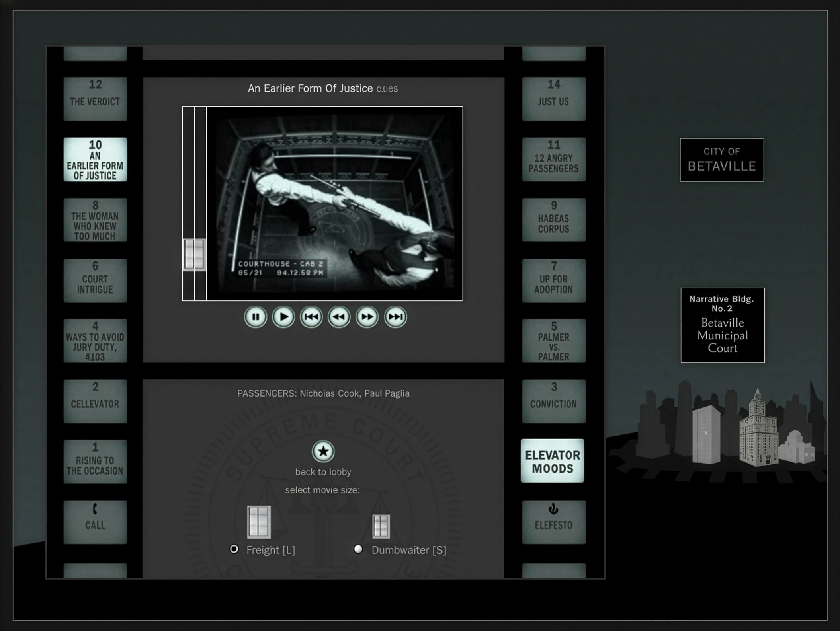Pause the movie playback

(x=255, y=317)
